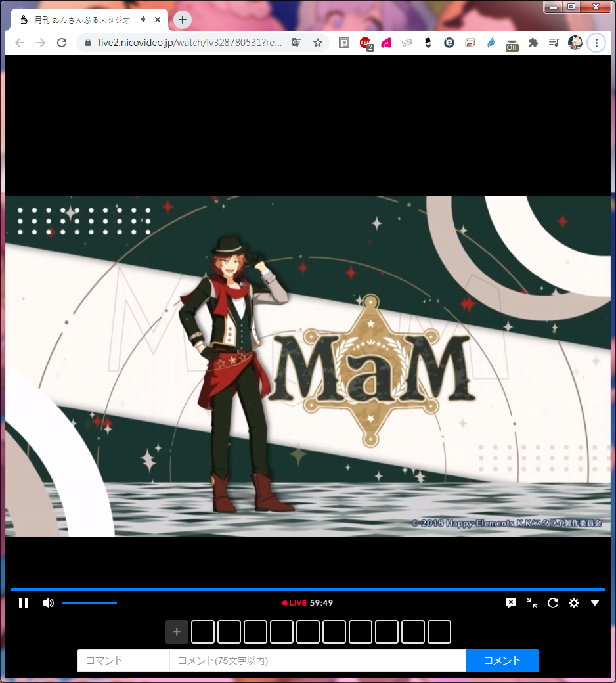Expand the player's down-arrow menu
Image resolution: width=616 pixels, height=683 pixels.
tap(595, 603)
